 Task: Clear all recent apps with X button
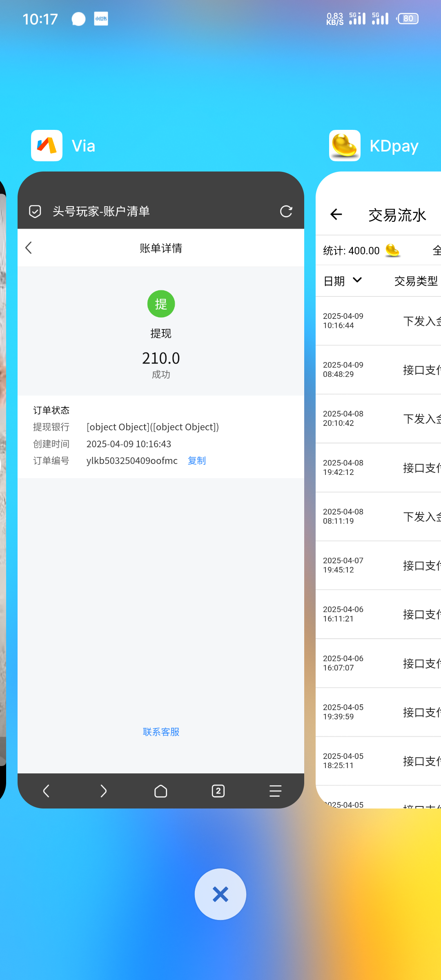(x=220, y=894)
